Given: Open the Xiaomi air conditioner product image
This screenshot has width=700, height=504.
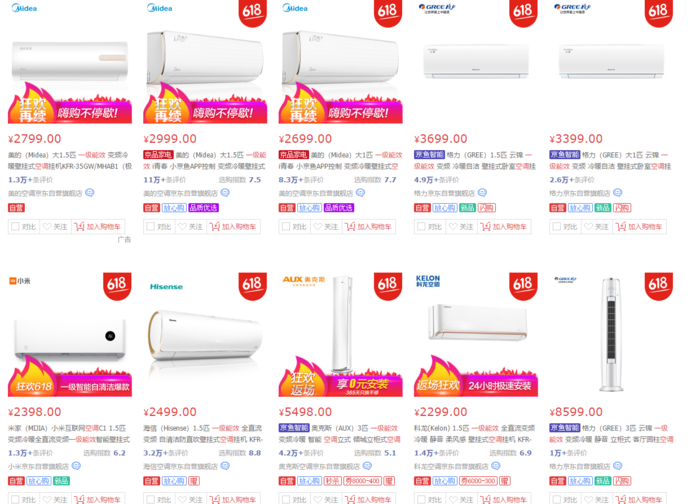Looking at the screenshot, I should click(x=70, y=334).
